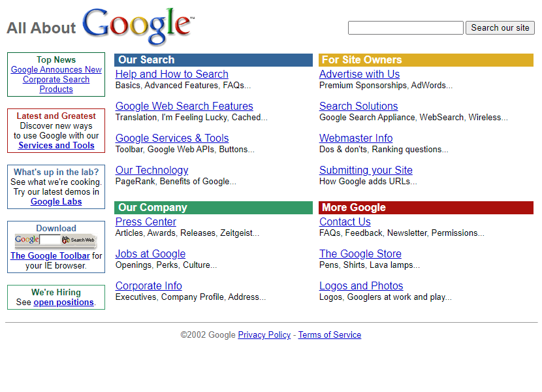Open The Google Store link

(360, 254)
